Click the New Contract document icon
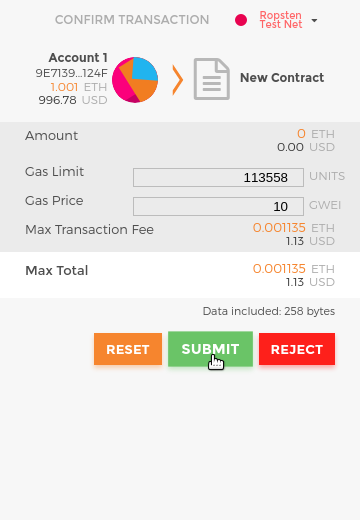The image size is (360, 520). pyautogui.click(x=212, y=79)
